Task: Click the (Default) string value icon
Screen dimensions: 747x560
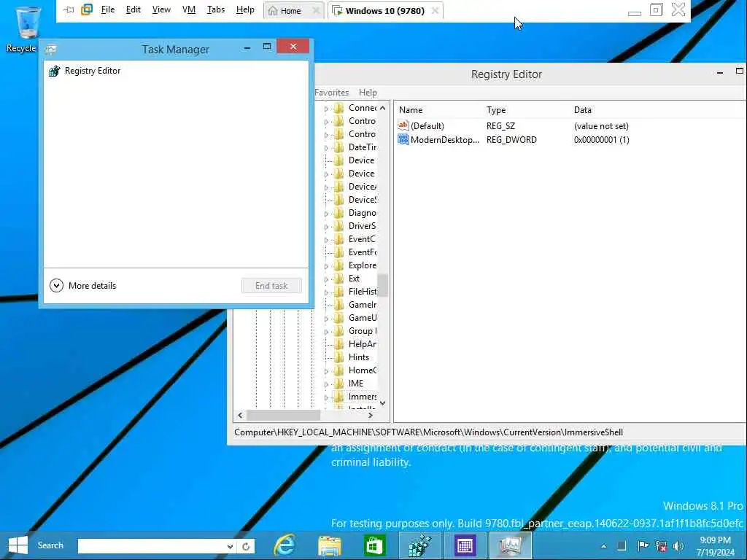Action: (403, 125)
